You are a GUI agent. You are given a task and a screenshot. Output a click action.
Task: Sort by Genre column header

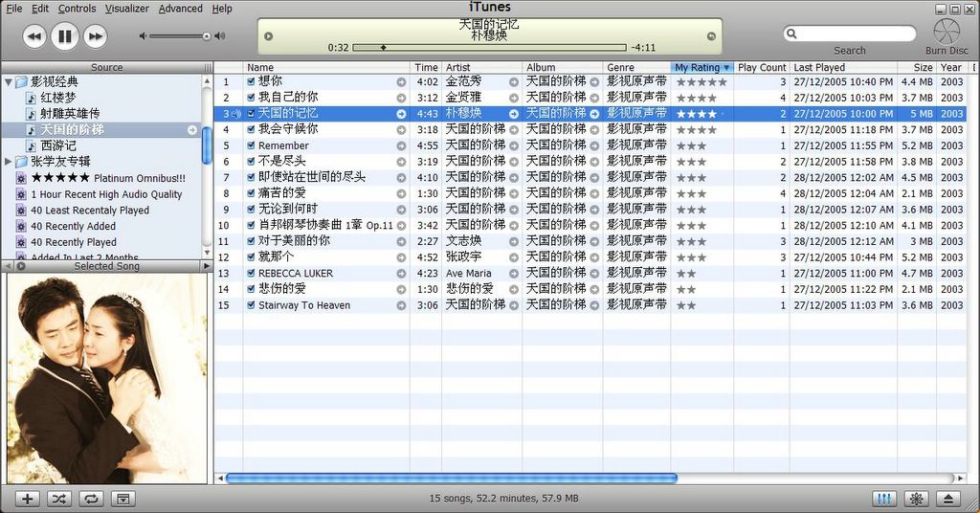pos(636,68)
